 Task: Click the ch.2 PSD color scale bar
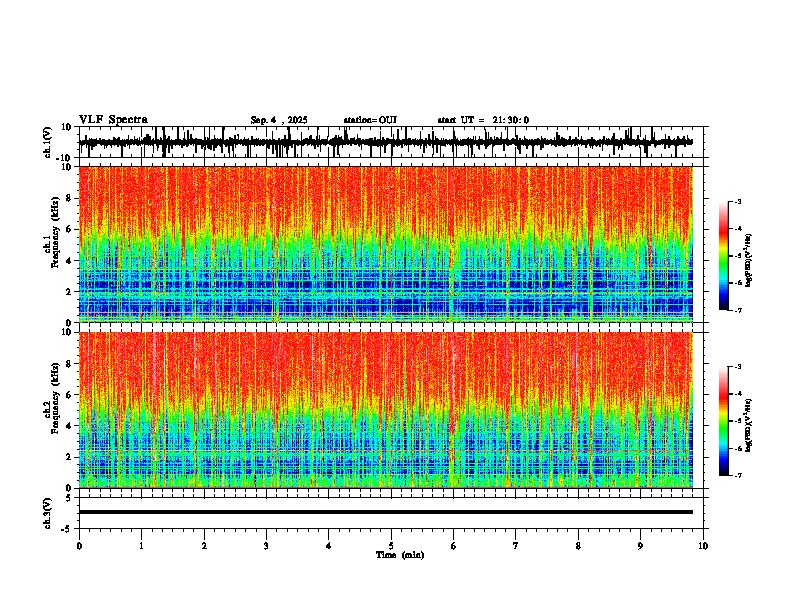tap(724, 421)
